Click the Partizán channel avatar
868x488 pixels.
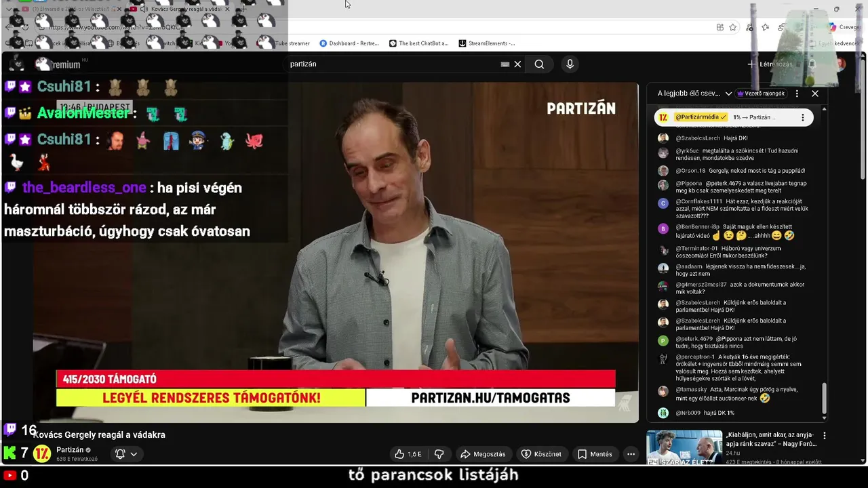43,453
